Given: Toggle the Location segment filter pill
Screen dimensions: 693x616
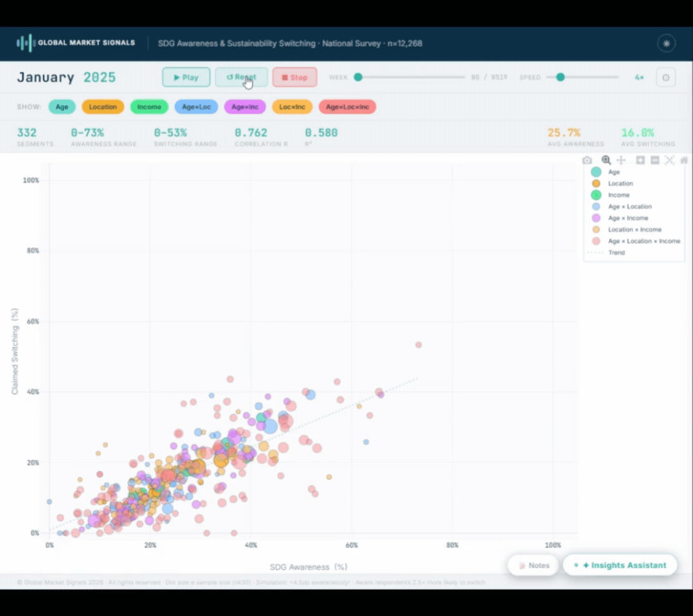Looking at the screenshot, I should 103,107.
